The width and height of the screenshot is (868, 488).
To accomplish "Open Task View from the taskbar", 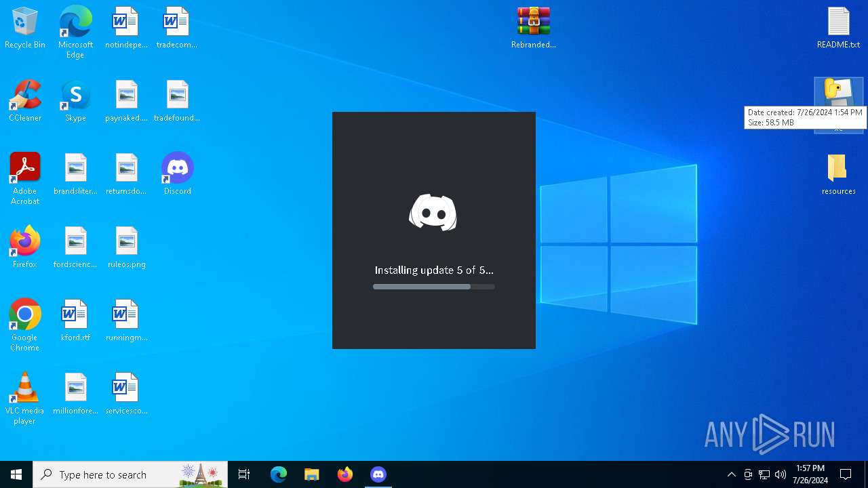I will [x=244, y=474].
